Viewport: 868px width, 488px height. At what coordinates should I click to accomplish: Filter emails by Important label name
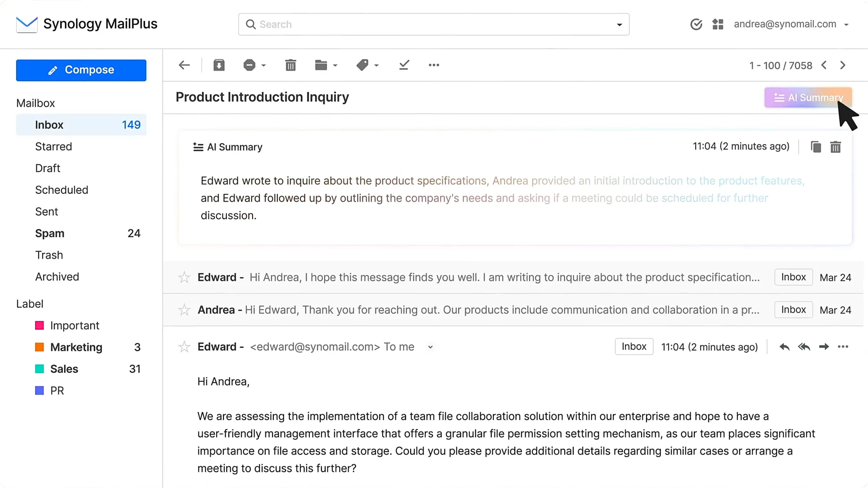[x=75, y=325]
